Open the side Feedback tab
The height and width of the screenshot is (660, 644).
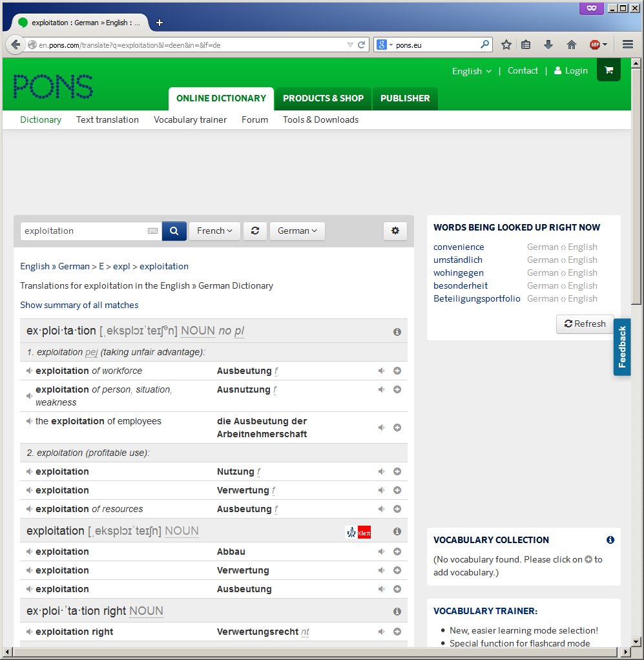(622, 347)
